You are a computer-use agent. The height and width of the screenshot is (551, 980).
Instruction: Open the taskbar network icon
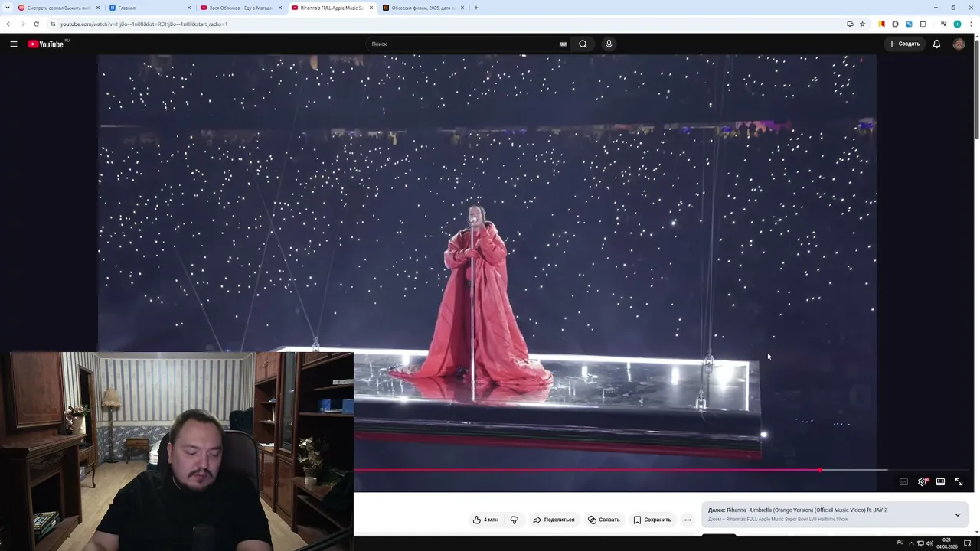[920, 543]
